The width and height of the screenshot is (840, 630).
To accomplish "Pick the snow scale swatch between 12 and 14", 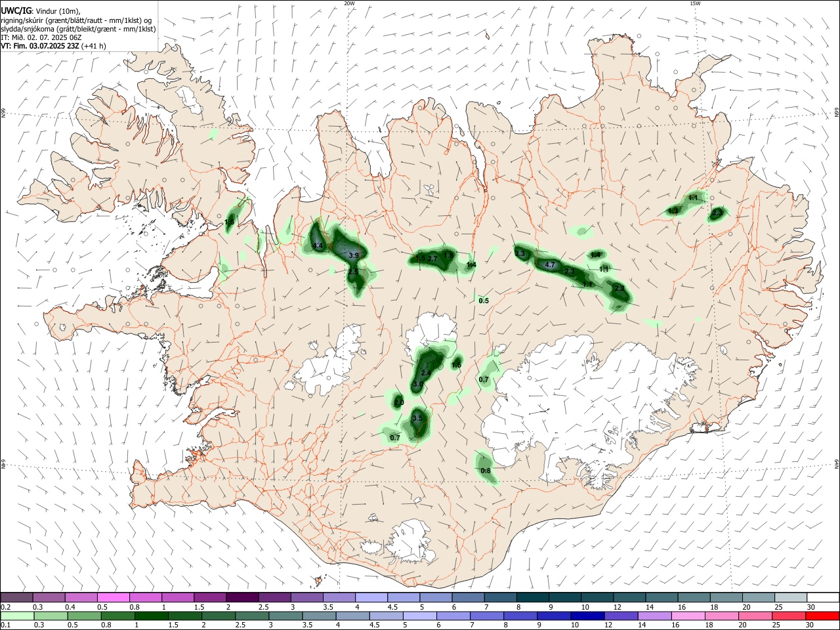I will pos(629,597).
